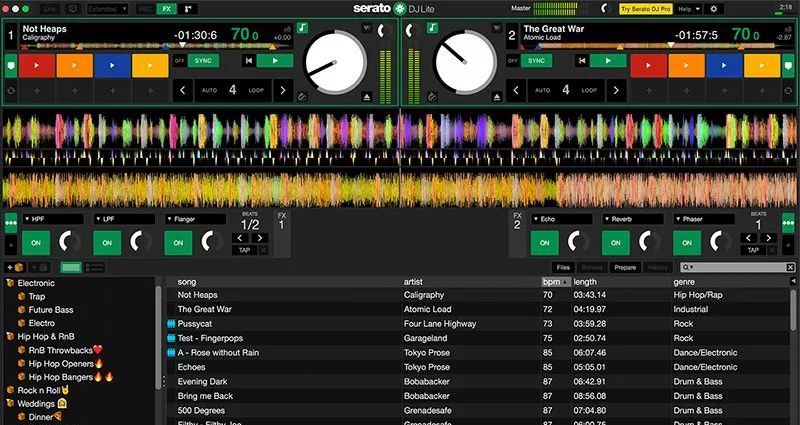Disable the Reverb effect ON button
800x425 pixels.
[x=616, y=242]
